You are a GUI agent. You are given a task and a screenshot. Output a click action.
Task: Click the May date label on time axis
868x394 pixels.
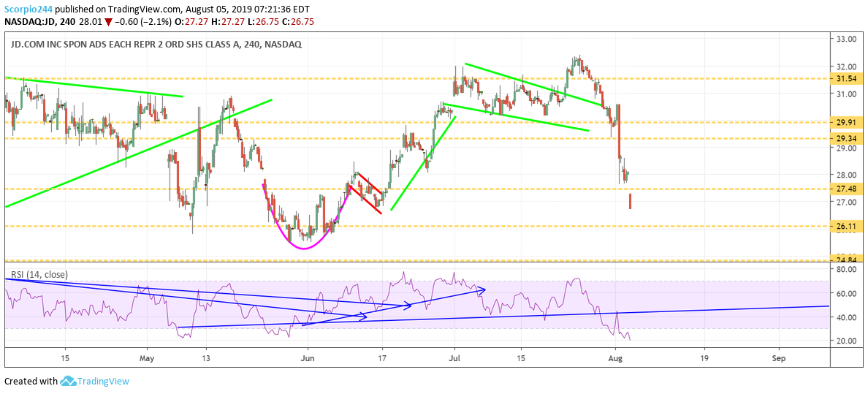(x=148, y=357)
